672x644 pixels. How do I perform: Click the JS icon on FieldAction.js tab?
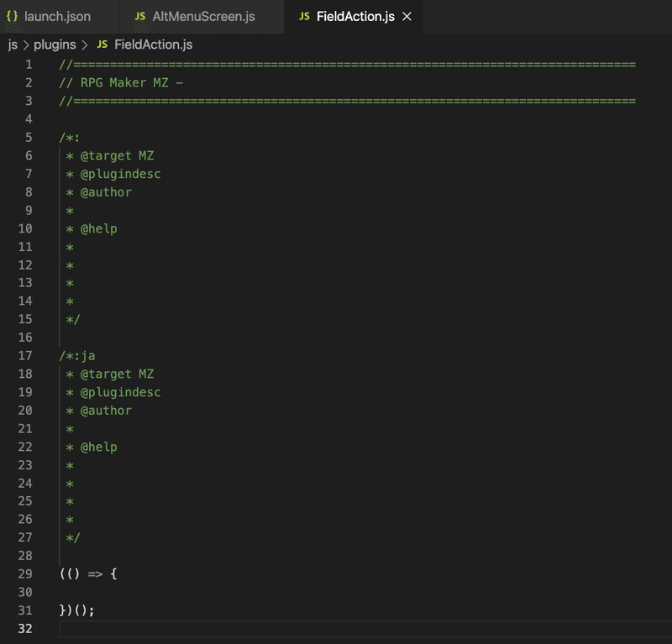tap(304, 17)
